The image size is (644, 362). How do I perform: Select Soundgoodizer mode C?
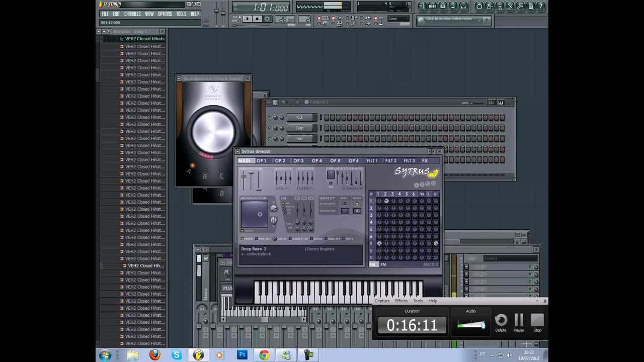221,176
